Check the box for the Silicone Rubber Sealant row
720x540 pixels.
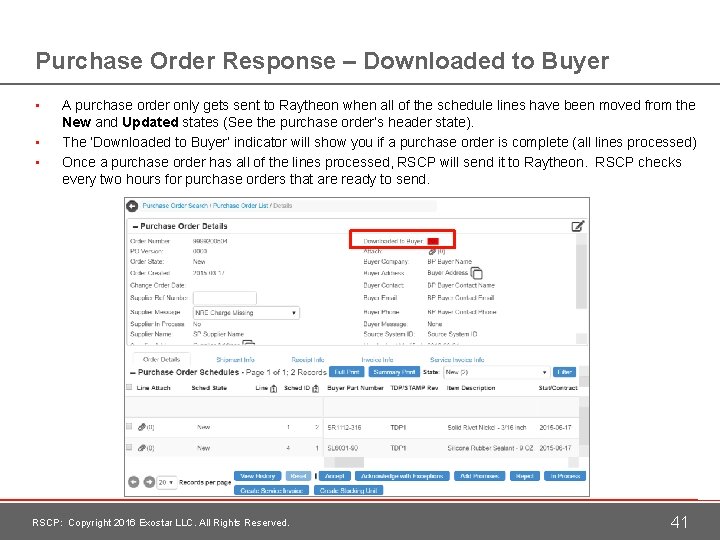[129, 447]
